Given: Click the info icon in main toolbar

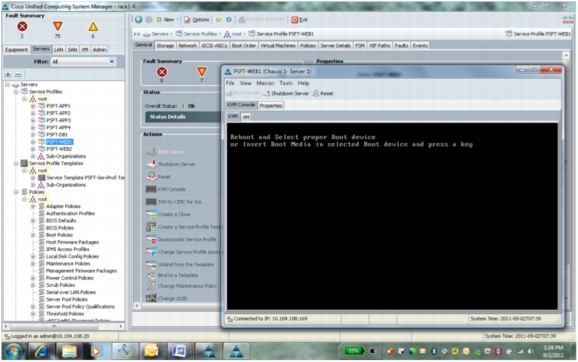Looking at the screenshot, I should point(229,20).
